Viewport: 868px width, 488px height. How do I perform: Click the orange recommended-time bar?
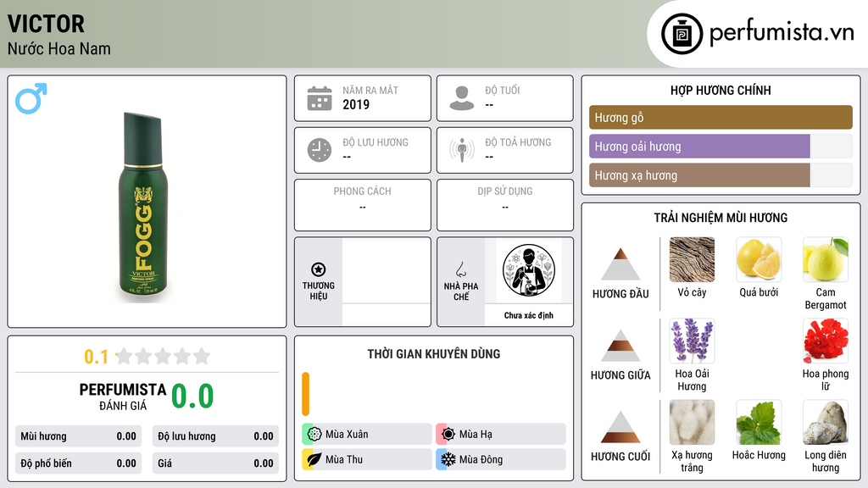(305, 394)
